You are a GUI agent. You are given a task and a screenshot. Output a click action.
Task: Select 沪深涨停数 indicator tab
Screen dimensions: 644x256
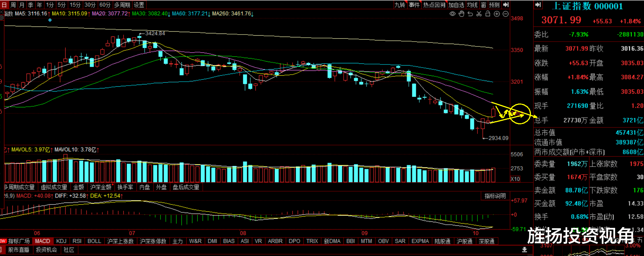click(153, 241)
